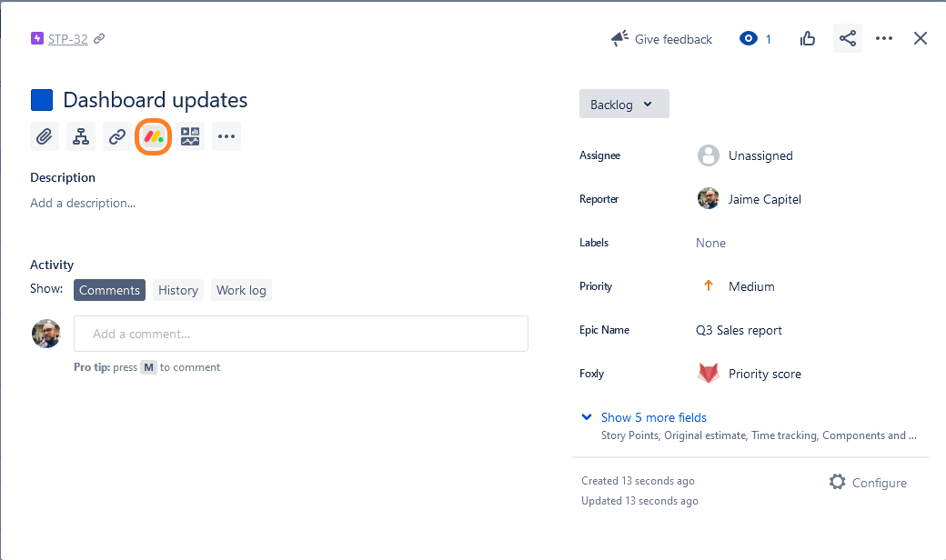Switch to the History tab
The width and height of the screenshot is (946, 560).
click(178, 290)
